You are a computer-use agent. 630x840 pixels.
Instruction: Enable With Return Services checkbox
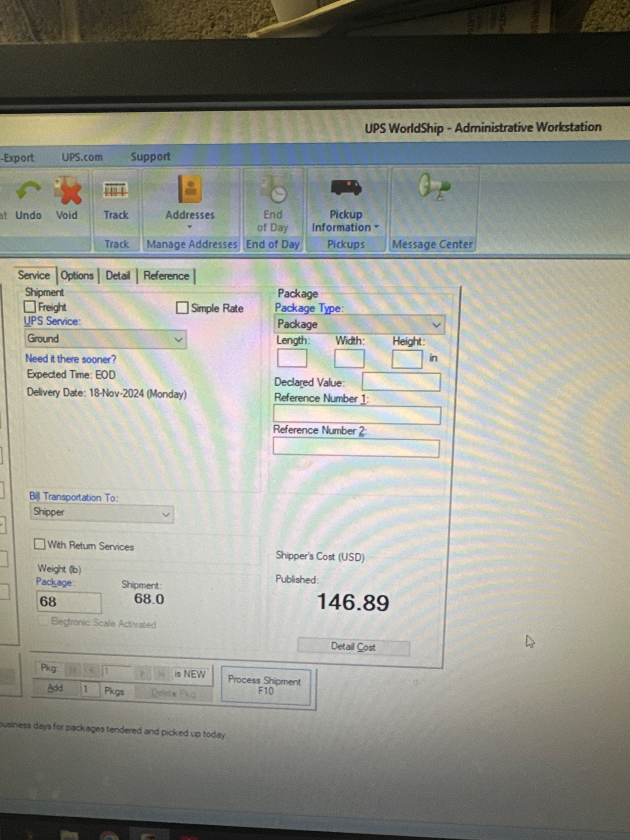point(40,544)
